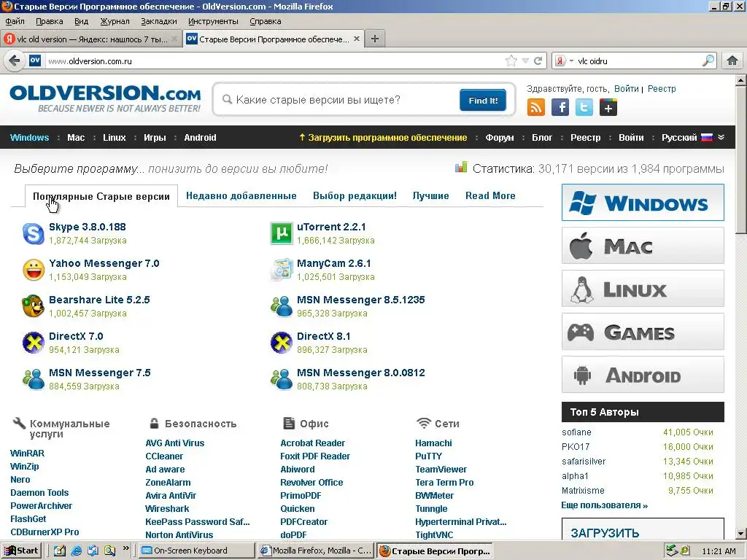This screenshot has height=560, width=747.
Task: Click the DirectX 7.0 icon
Action: pyautogui.click(x=34, y=343)
